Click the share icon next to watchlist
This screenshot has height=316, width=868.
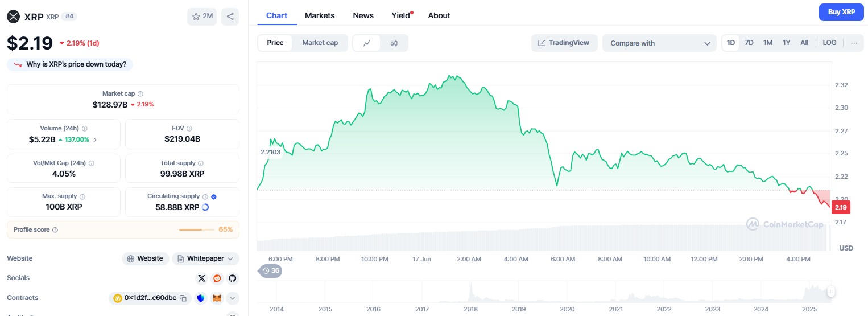[x=230, y=17]
